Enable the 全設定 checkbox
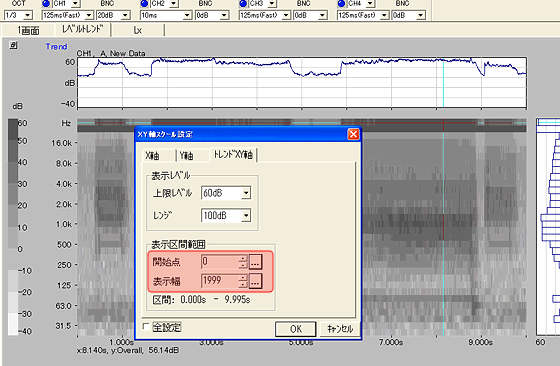 pyautogui.click(x=146, y=326)
